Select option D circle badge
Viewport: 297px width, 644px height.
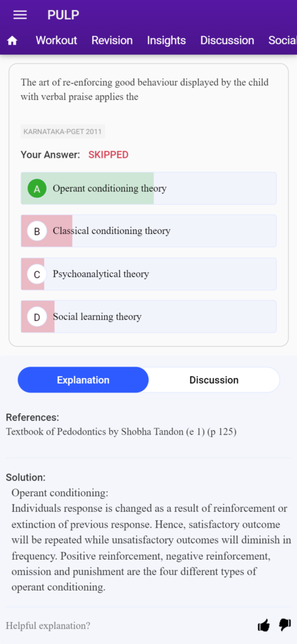click(37, 317)
